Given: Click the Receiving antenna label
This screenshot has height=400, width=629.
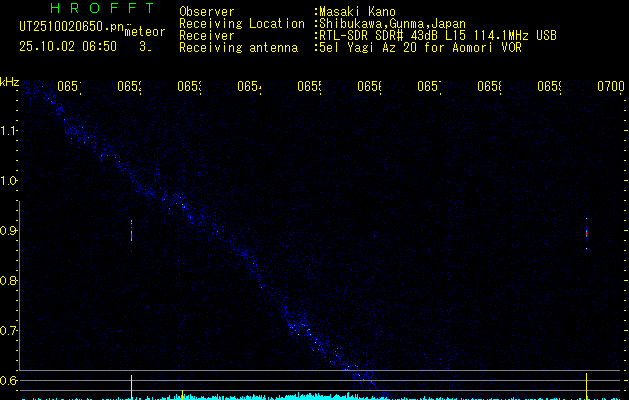Looking at the screenshot, I should pos(238,48).
